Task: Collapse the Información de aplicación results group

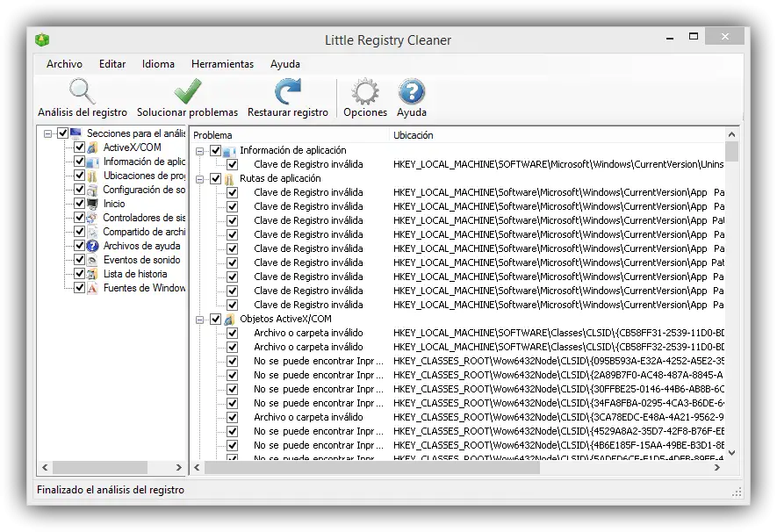Action: pos(199,151)
